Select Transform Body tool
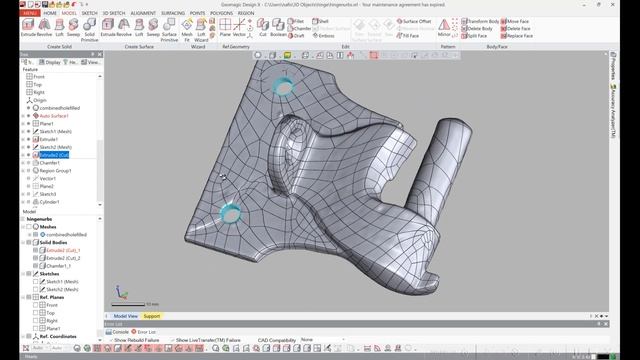Image resolution: width=640 pixels, height=360 pixels. pos(480,21)
